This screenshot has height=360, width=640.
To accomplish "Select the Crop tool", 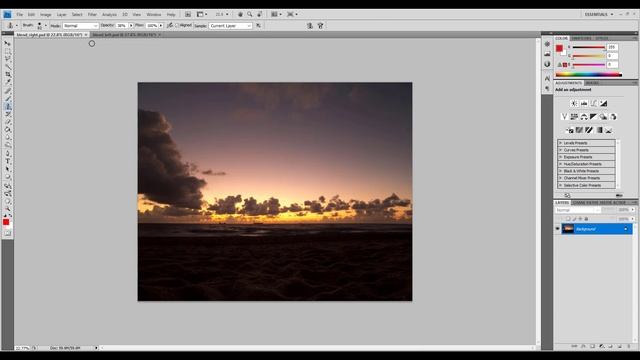I will coord(7,75).
